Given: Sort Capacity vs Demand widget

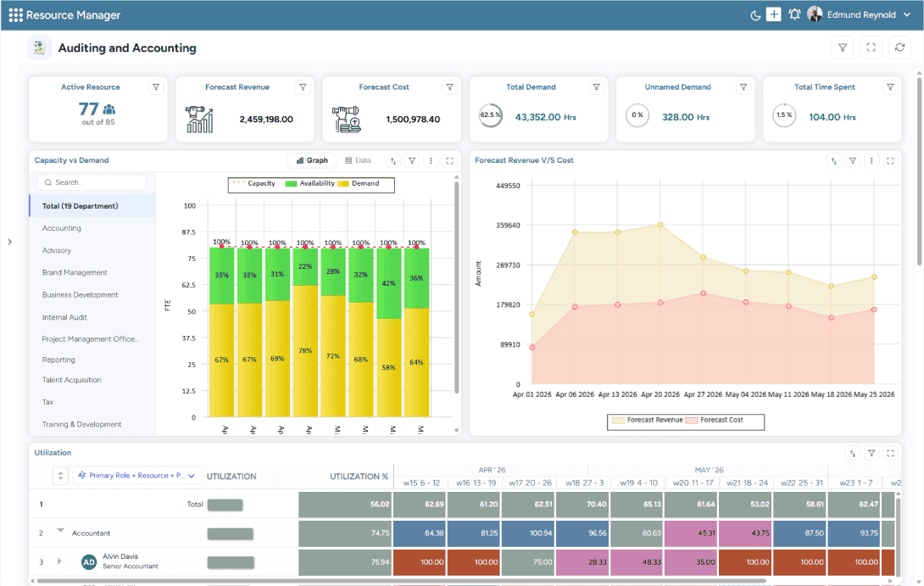Looking at the screenshot, I should click(393, 160).
